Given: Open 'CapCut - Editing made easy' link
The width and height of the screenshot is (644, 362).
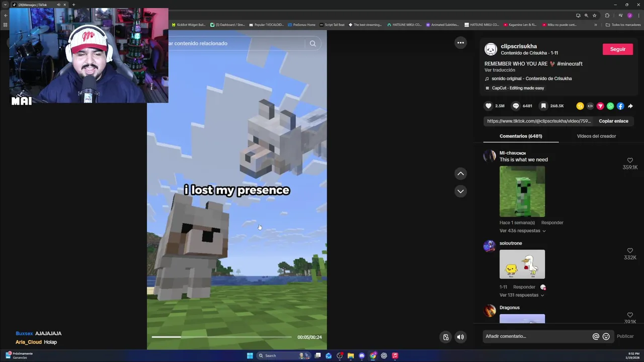Looking at the screenshot, I should click(514, 88).
